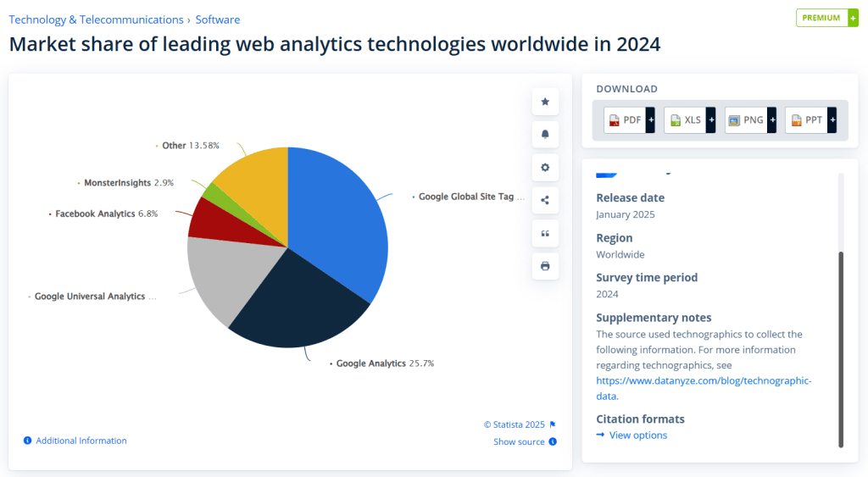Click plus icon on PPT download button
This screenshot has height=477, width=868.
tap(832, 120)
